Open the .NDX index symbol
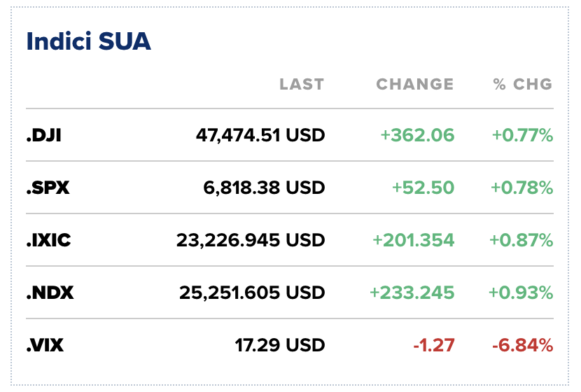 50,293
